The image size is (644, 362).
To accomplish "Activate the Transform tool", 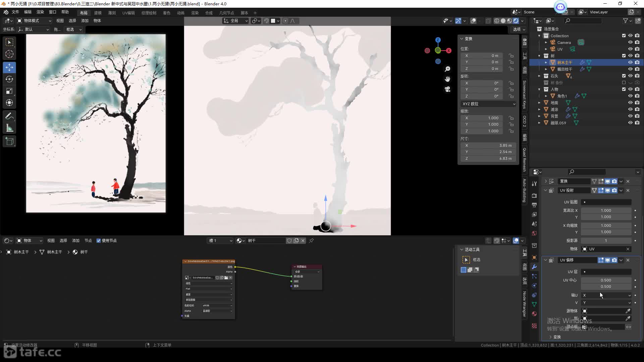I will click(9, 103).
